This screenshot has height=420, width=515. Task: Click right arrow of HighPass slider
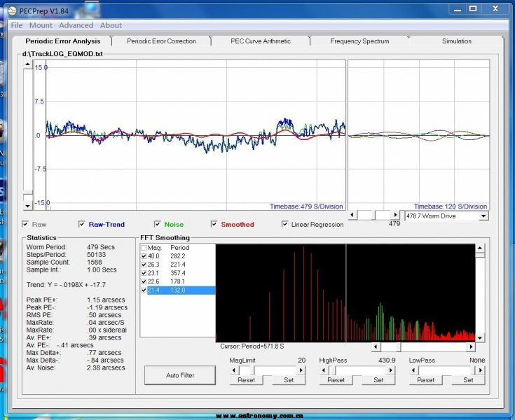coord(390,370)
